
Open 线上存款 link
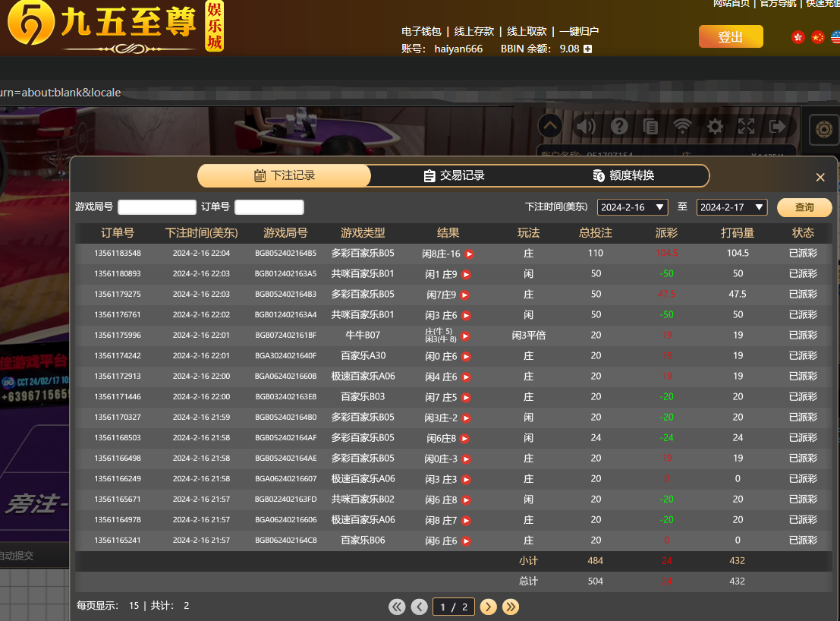[x=474, y=31]
